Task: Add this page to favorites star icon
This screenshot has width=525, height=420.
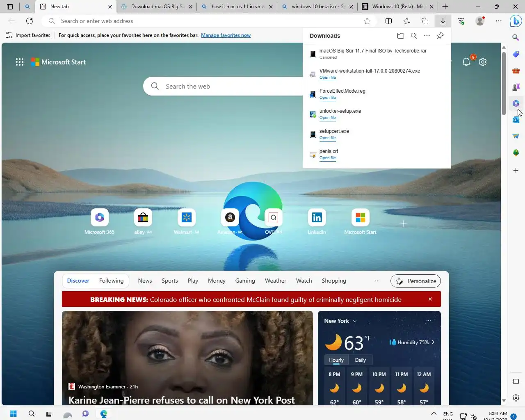Action: 367,21
